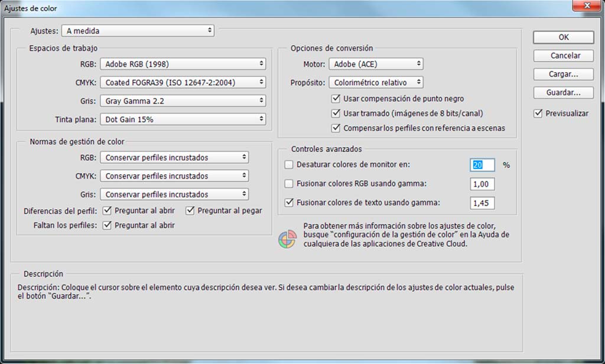The image size is (605, 364).
Task: Open the CMYK color management policy dropdown
Action: (174, 176)
